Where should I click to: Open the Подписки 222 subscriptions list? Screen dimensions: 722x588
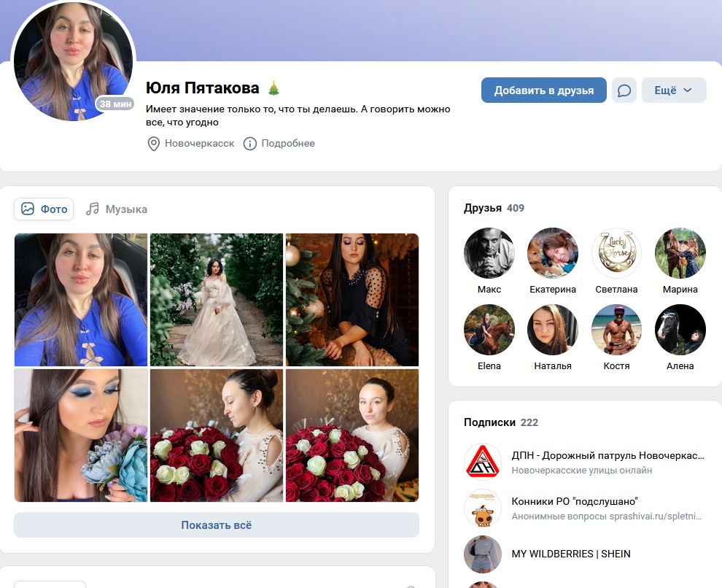(500, 422)
